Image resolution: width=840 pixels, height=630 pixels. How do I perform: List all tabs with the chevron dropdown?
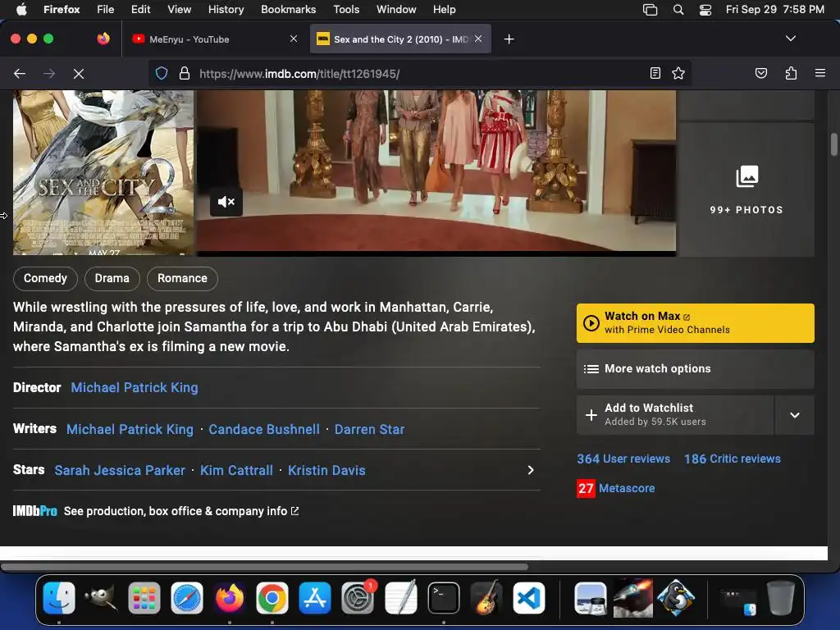(x=791, y=39)
